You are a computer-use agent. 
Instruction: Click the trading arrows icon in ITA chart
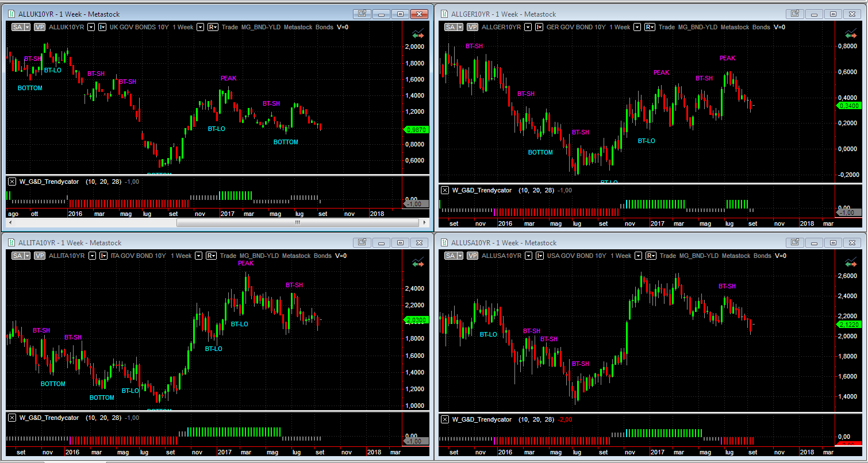coord(418,262)
